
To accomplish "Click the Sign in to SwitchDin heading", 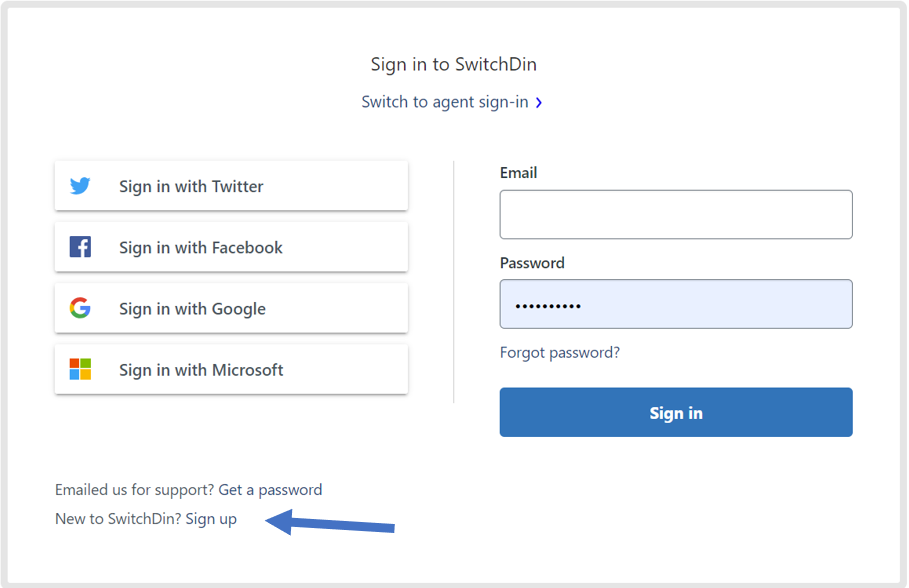I will click(x=454, y=64).
